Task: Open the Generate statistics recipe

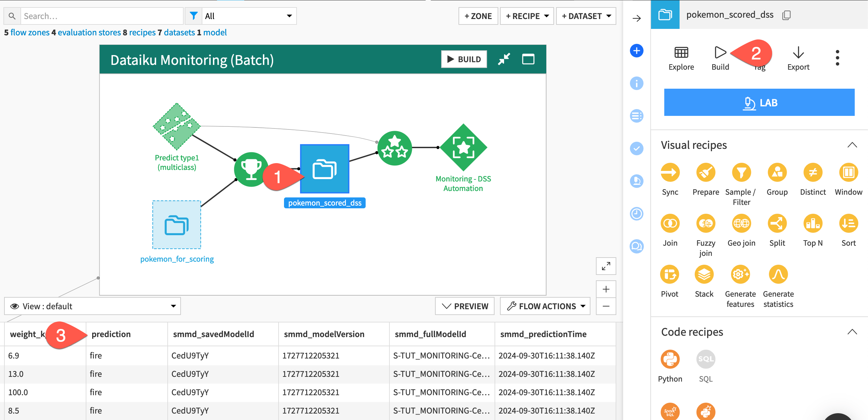Action: click(x=778, y=275)
